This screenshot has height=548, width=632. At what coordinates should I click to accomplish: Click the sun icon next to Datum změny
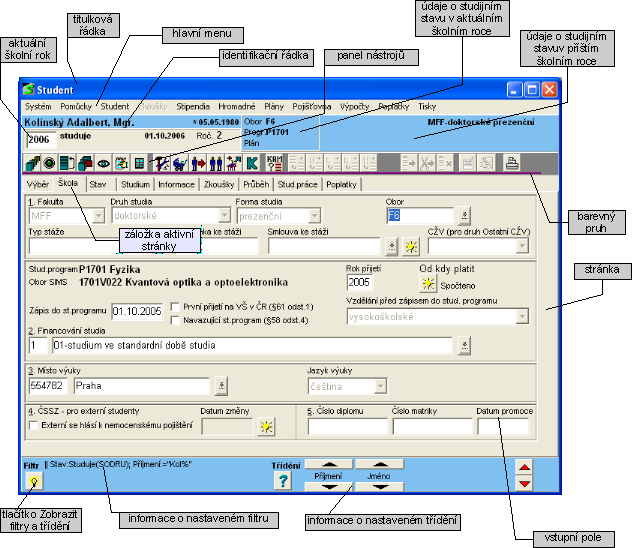click(x=265, y=427)
